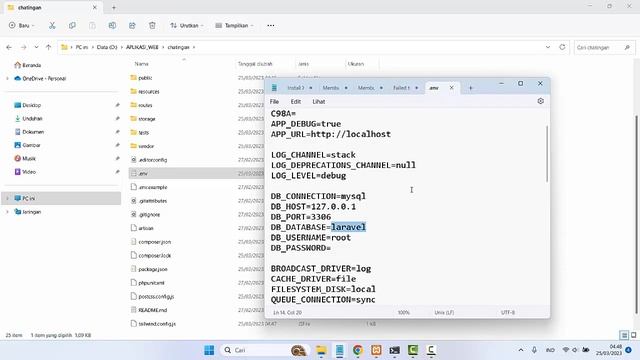Refresh the chatingan folder view
640x360 pixels.
point(562,47)
